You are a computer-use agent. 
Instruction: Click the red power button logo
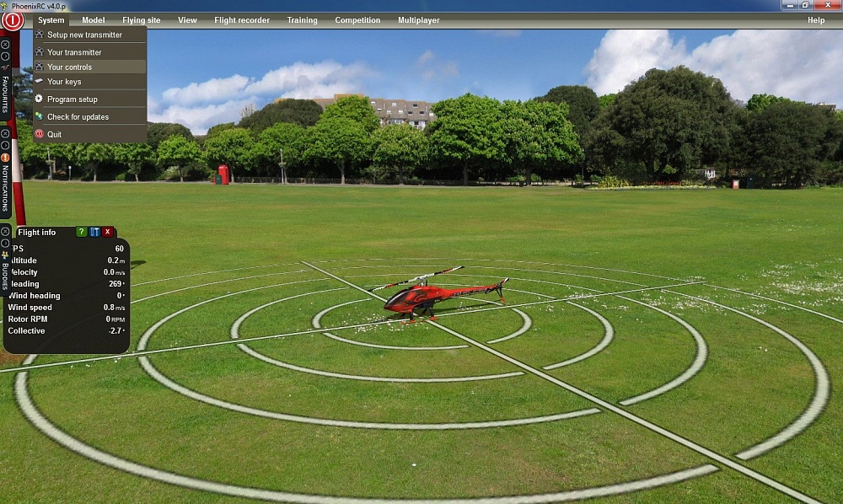(x=13, y=20)
